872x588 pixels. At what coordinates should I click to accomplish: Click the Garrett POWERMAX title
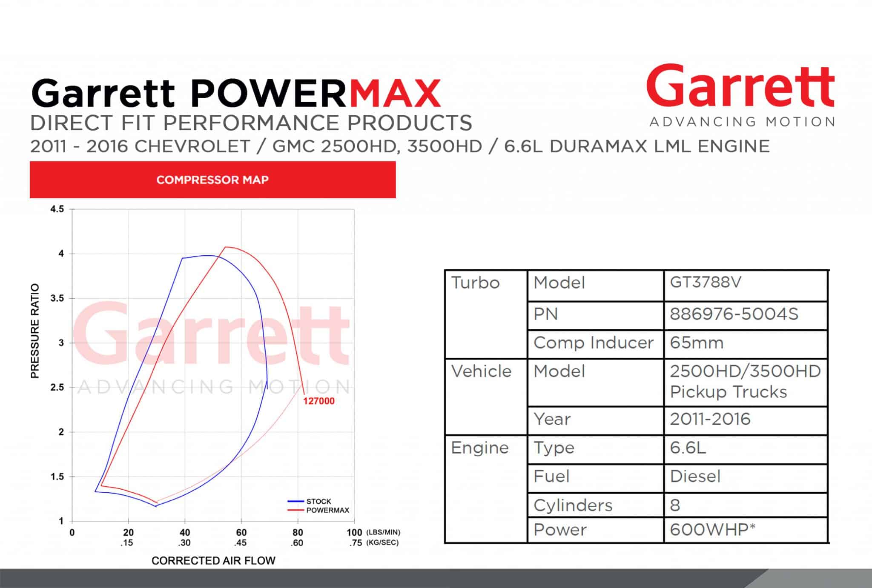click(235, 92)
